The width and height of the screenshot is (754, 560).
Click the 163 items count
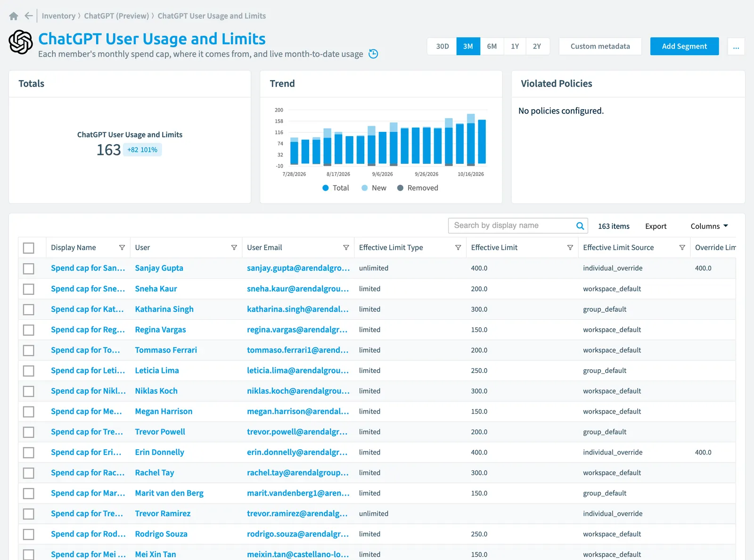point(614,226)
